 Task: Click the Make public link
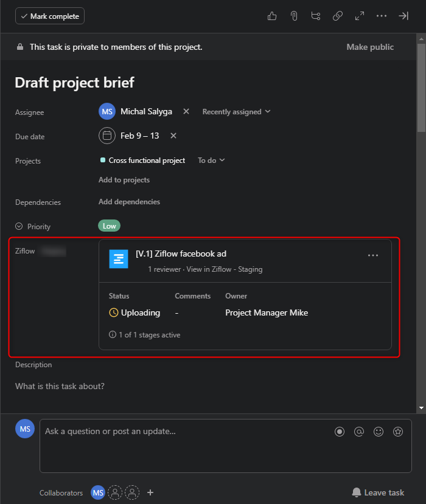pyautogui.click(x=370, y=47)
